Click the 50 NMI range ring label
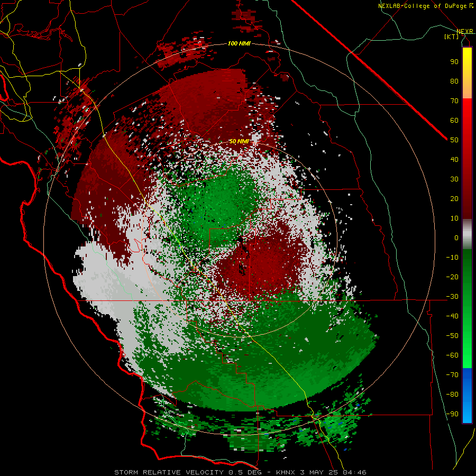 (x=239, y=141)
